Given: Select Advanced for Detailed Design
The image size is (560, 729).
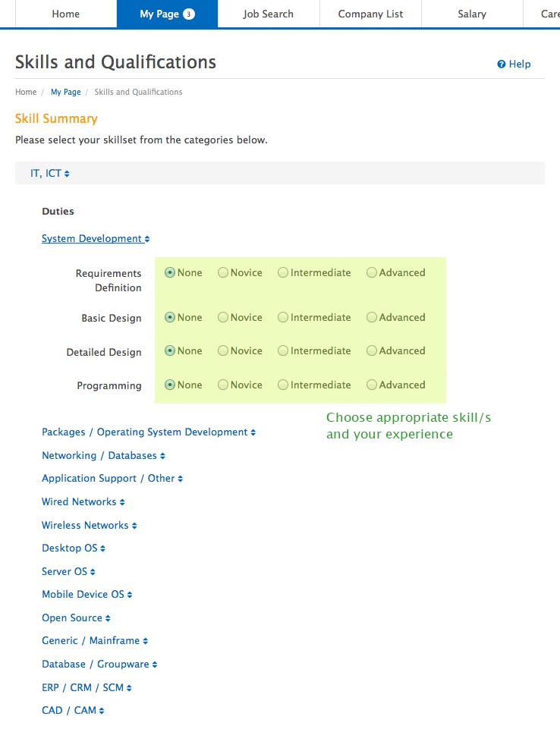Looking at the screenshot, I should [372, 350].
